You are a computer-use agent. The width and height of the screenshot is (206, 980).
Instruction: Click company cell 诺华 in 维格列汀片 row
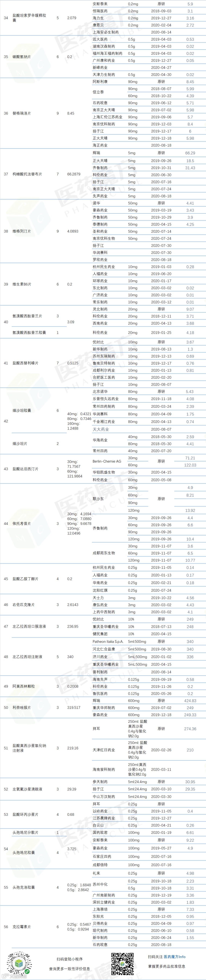96,203
